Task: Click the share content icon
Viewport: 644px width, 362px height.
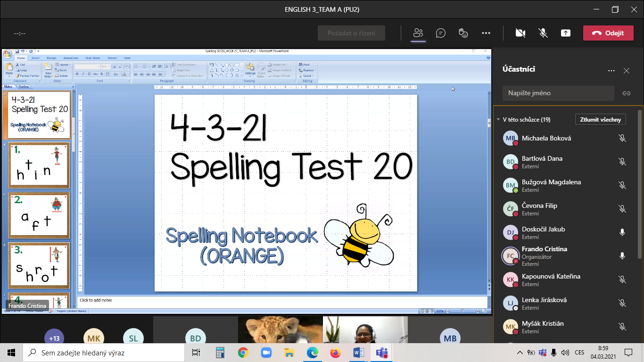Action: pos(566,33)
